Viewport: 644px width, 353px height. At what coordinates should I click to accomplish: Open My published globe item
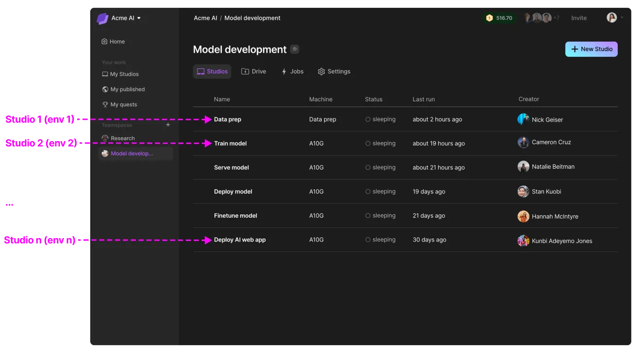(123, 89)
